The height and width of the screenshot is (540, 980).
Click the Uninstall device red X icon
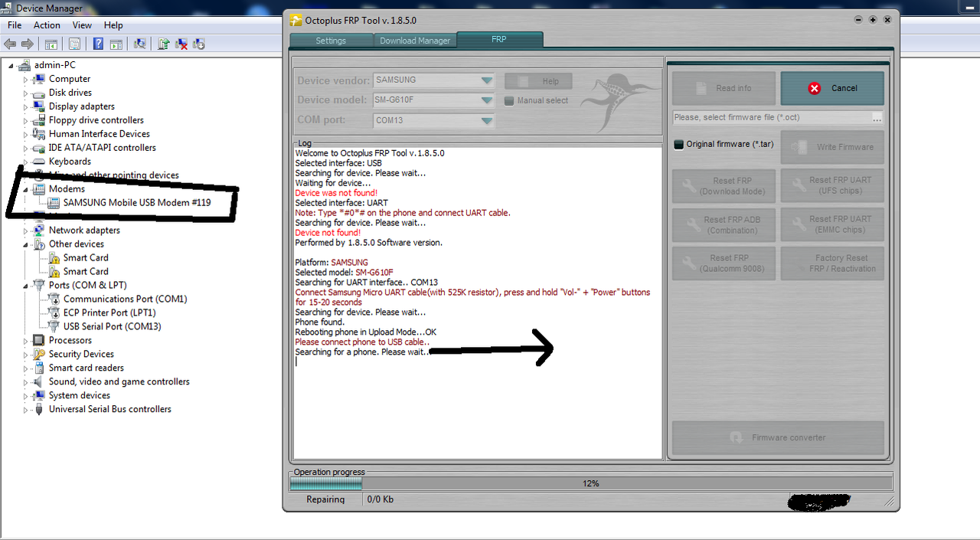(x=181, y=44)
